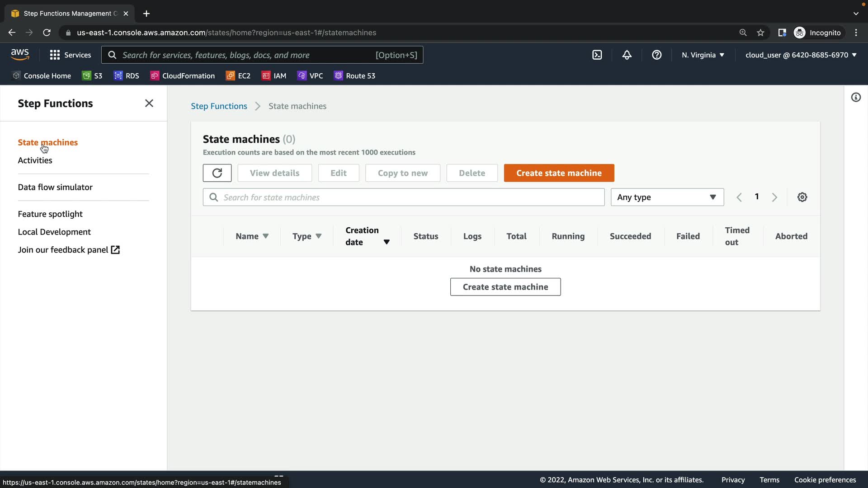The height and width of the screenshot is (488, 868).
Task: Click the AWS logo home icon
Action: pyautogui.click(x=20, y=55)
